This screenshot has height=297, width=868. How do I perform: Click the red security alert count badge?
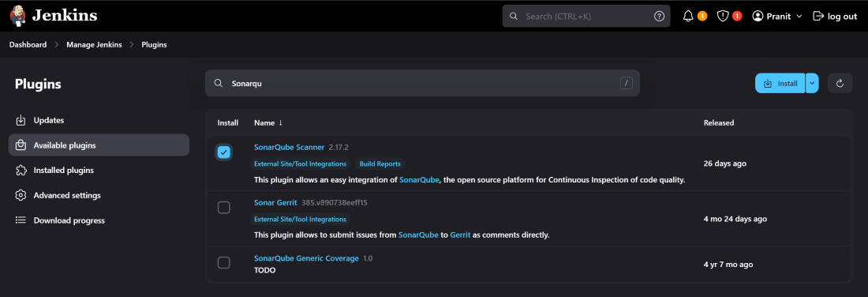pos(737,16)
